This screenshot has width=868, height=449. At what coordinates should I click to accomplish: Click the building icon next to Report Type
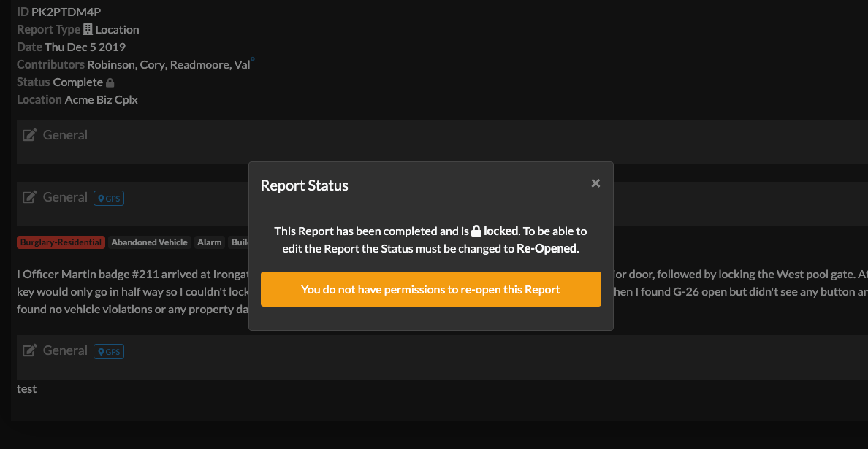point(87,28)
